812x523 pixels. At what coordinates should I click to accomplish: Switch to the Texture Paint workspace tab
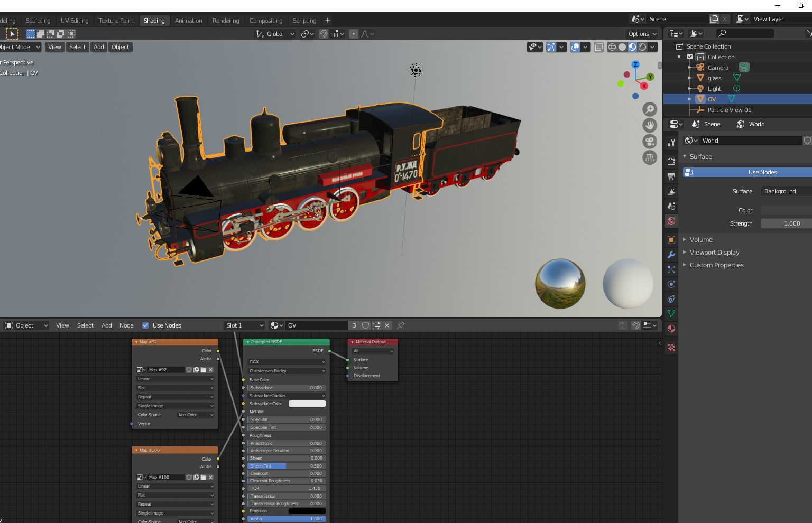pyautogui.click(x=116, y=21)
